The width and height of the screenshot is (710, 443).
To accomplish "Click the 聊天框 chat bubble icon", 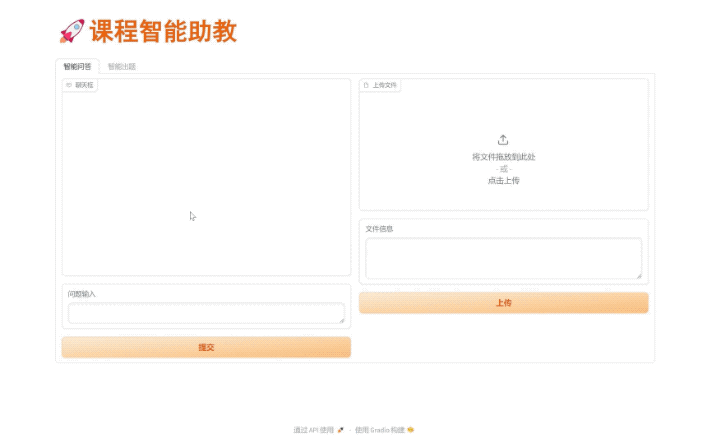I will point(69,85).
